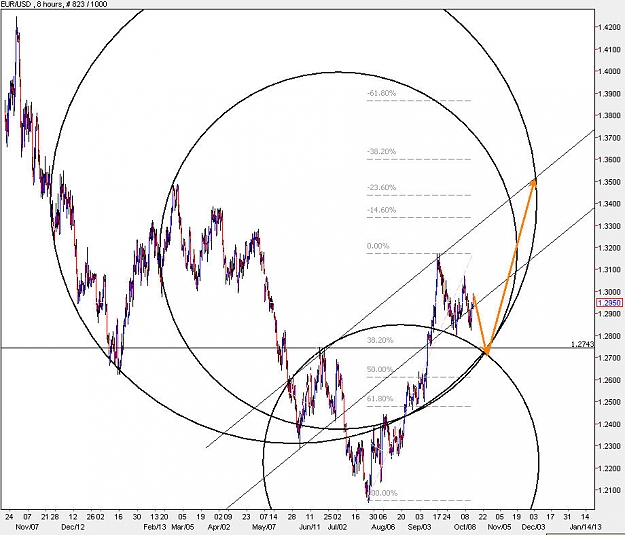625x535 pixels.
Task: Select the Mar/05 date axis label
Action: (x=183, y=527)
